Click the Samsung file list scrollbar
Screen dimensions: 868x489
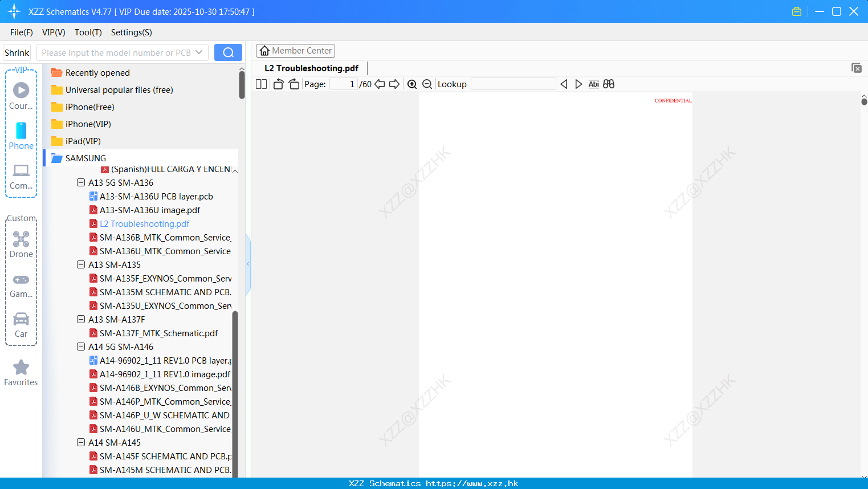point(235,393)
